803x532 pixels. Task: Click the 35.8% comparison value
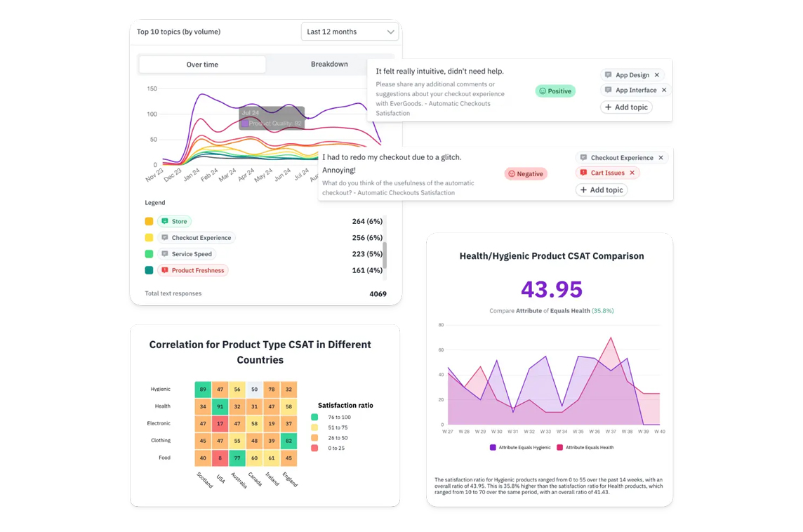click(603, 311)
